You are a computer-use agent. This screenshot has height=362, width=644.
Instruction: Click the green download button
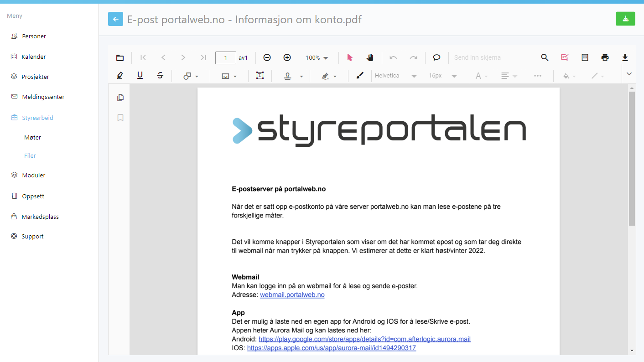point(625,19)
